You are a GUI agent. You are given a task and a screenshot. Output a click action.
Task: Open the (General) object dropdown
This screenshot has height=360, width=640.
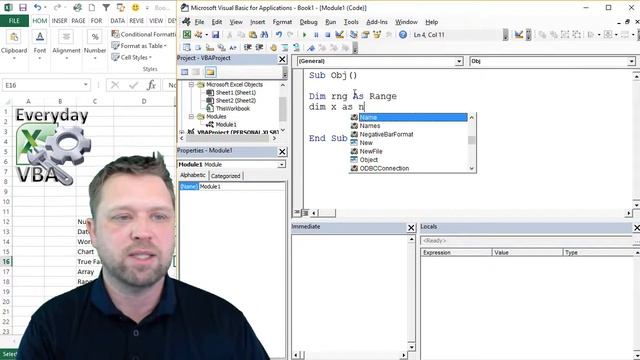(x=459, y=61)
